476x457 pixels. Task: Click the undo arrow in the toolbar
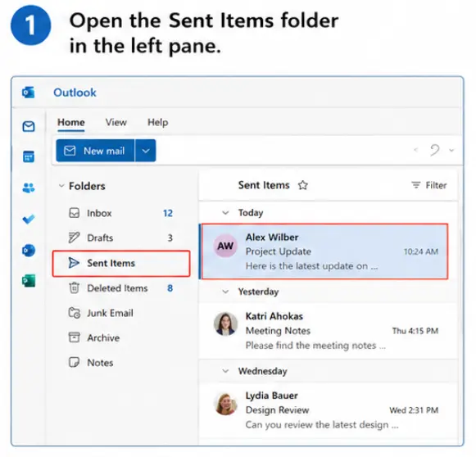[434, 150]
